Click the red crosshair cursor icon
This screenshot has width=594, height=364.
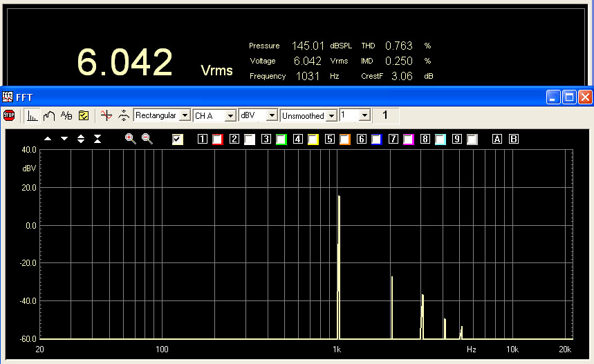(x=106, y=115)
